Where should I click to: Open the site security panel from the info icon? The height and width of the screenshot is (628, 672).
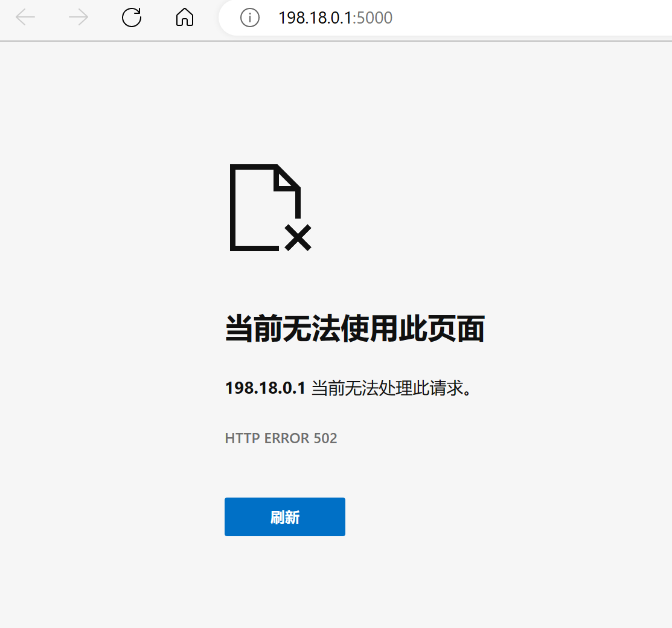[249, 18]
